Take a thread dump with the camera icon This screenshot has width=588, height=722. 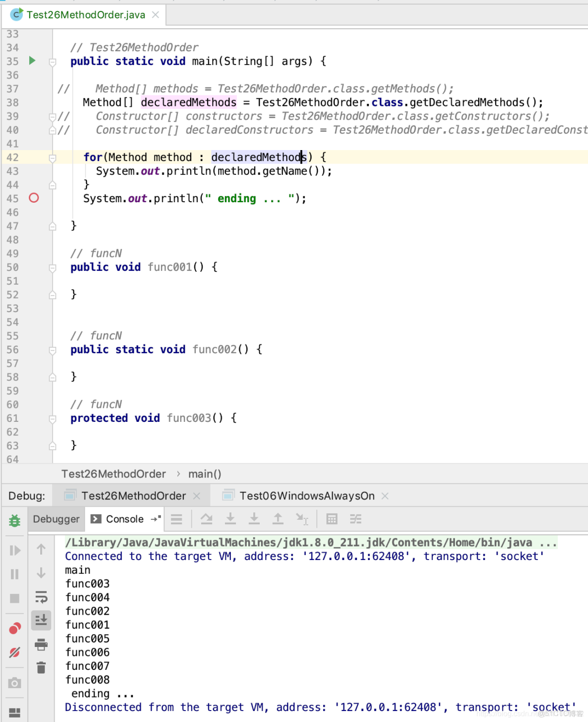(14, 682)
